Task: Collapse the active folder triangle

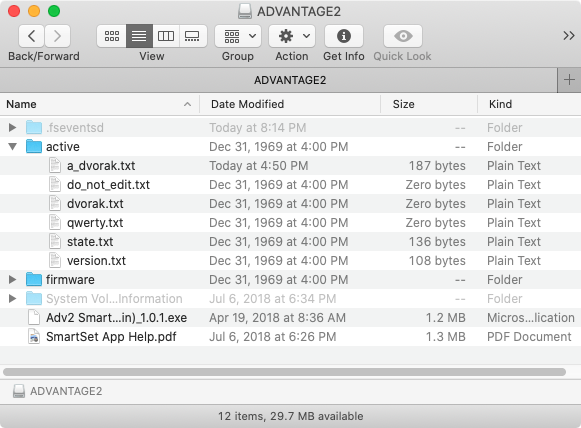Action: (x=13, y=147)
